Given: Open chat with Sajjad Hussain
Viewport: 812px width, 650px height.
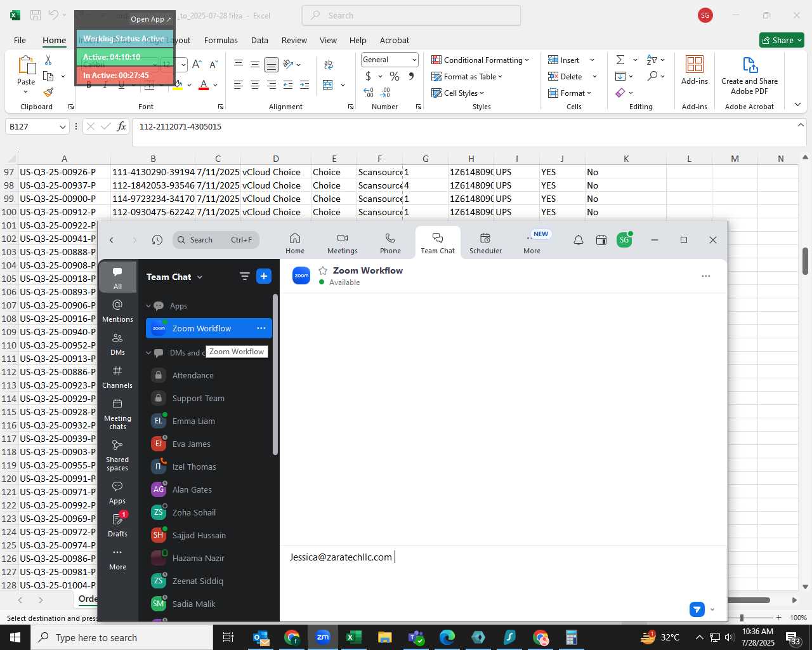Looking at the screenshot, I should [208, 535].
